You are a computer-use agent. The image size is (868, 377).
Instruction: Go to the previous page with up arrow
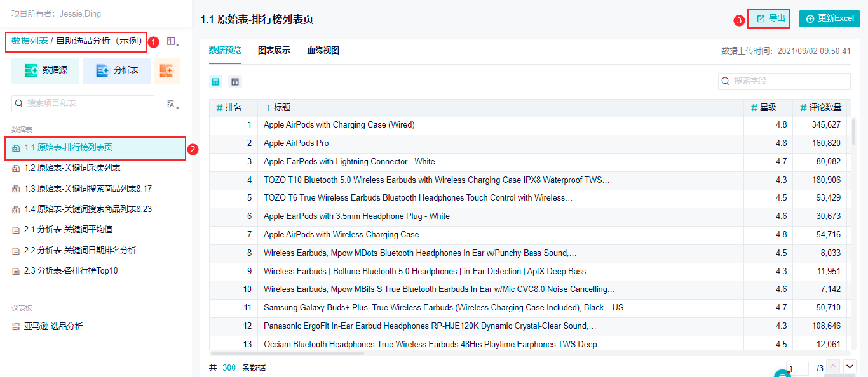point(833,366)
